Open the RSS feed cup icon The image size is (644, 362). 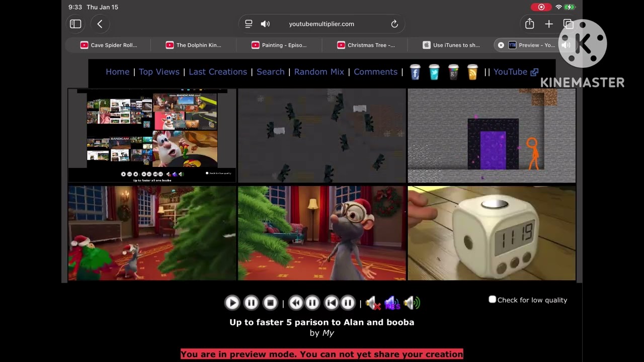(x=472, y=72)
